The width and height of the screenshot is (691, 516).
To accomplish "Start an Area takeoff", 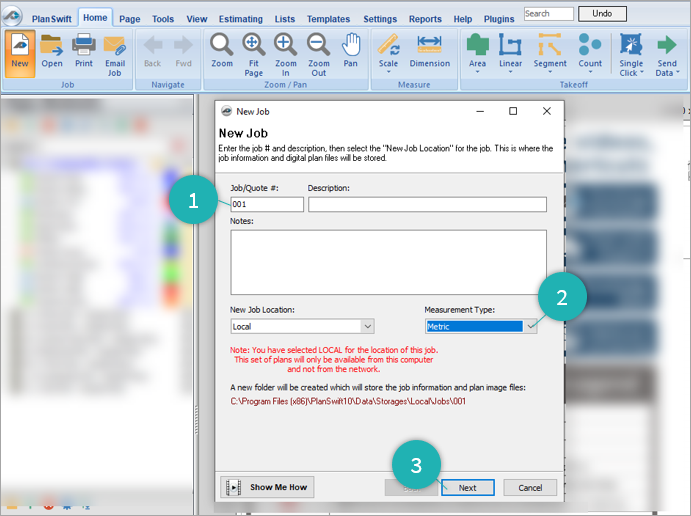I will click(x=478, y=53).
